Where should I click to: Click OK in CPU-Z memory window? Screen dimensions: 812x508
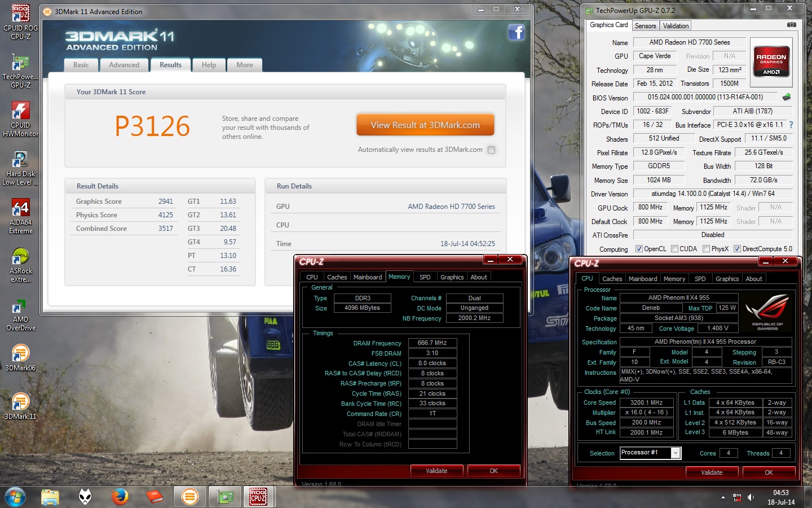[x=493, y=471]
